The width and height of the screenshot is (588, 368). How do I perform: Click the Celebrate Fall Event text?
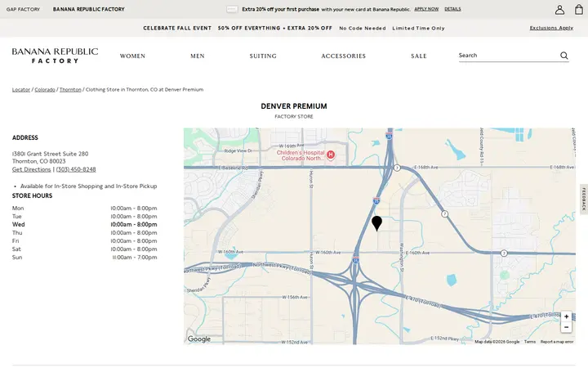(x=177, y=28)
